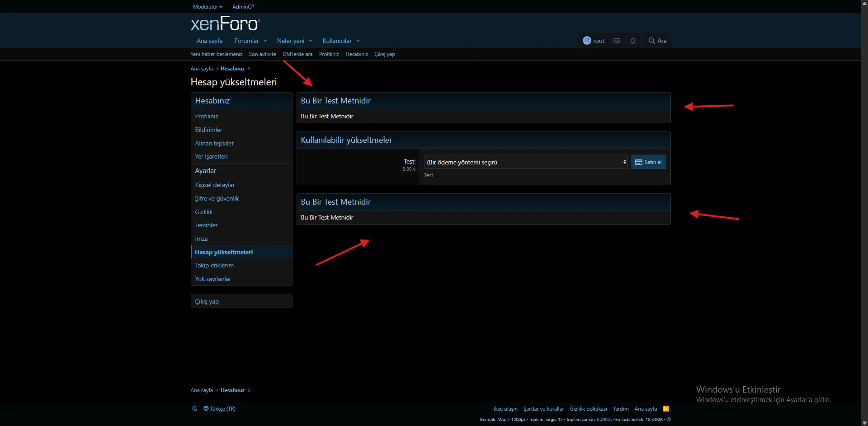The height and width of the screenshot is (426, 868).
Task: Select Şifre ve güvenlik in sidebar
Action: 217,198
